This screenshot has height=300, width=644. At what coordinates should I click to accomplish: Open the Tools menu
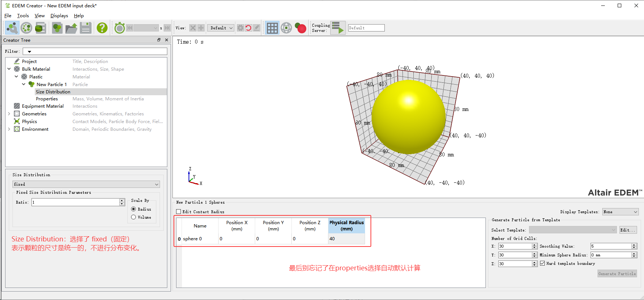coord(23,16)
